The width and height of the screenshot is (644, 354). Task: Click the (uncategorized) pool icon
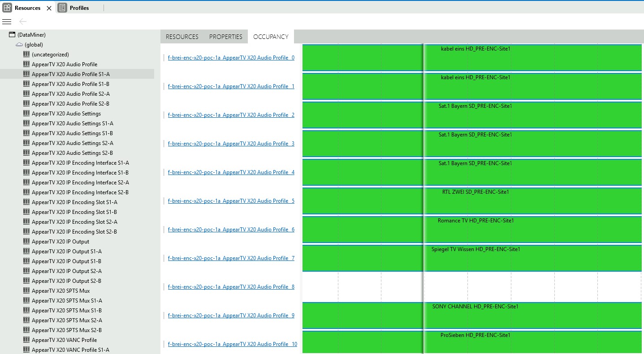coord(26,55)
